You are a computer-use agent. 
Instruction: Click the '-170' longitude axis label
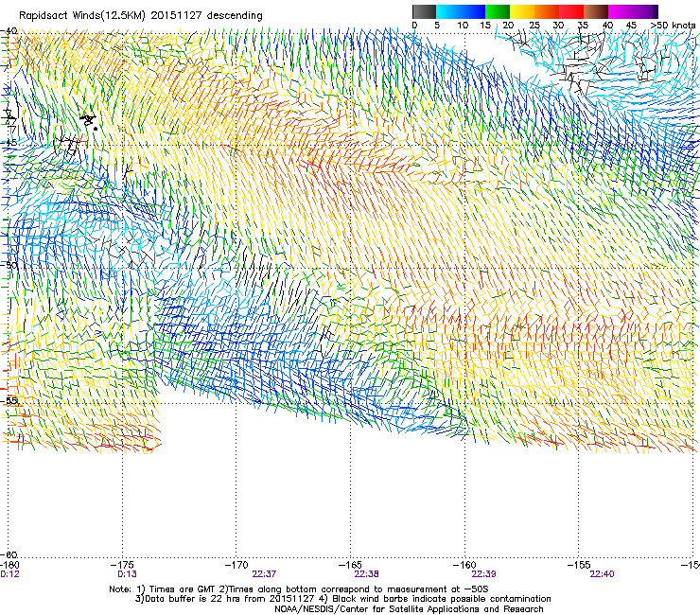237,565
